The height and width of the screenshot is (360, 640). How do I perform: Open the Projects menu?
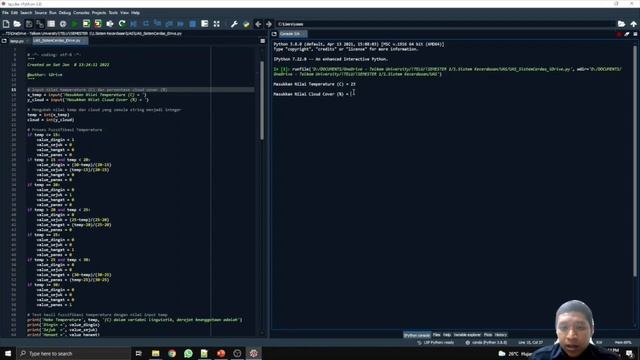tap(99, 13)
